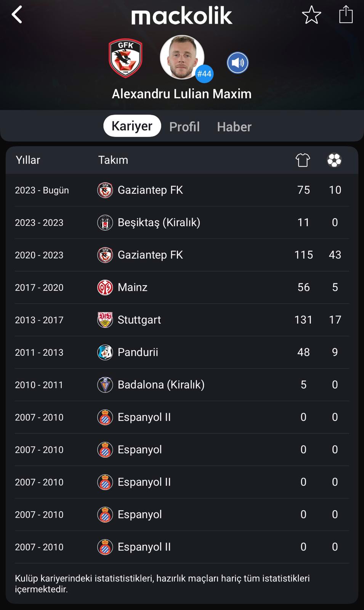This screenshot has height=610, width=364.
Task: Select the Kariyer tab
Action: pos(132,126)
